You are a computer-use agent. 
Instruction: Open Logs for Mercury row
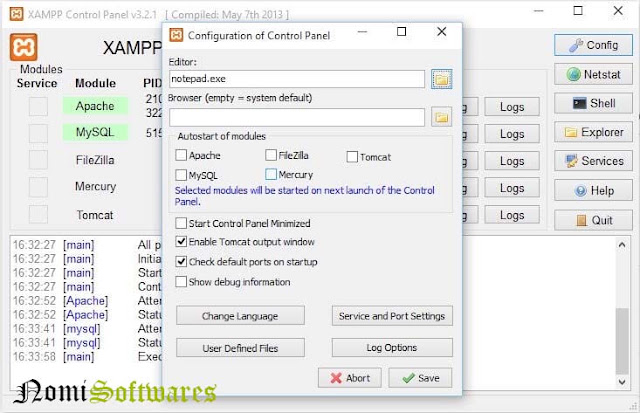tap(512, 188)
